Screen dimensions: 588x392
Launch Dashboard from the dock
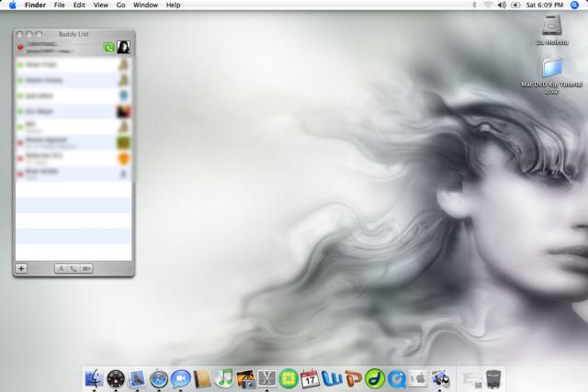pos(116,379)
